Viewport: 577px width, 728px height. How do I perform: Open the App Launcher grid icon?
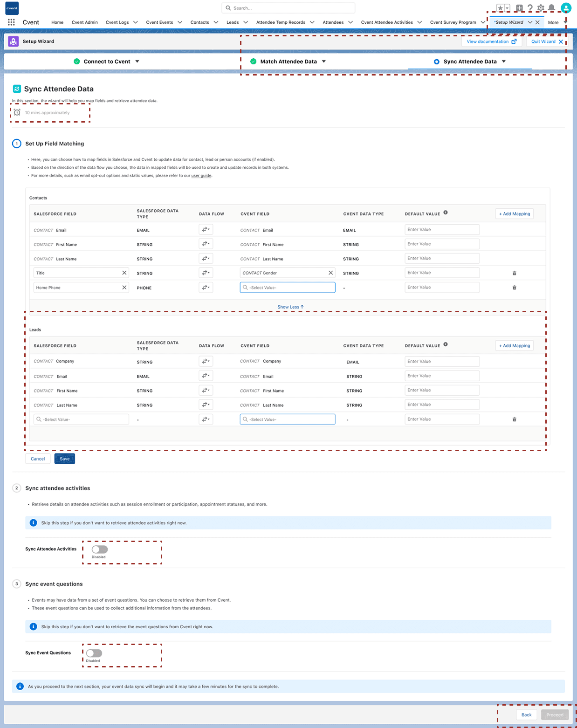click(11, 22)
